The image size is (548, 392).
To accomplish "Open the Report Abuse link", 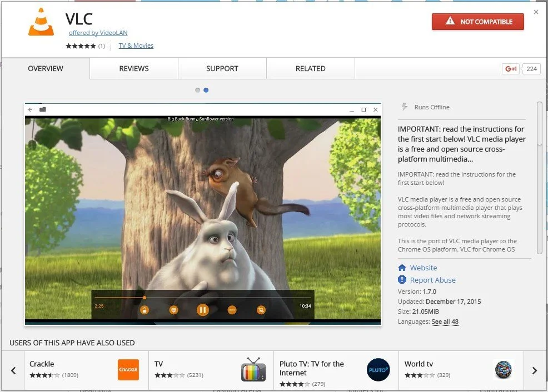I will (432, 280).
